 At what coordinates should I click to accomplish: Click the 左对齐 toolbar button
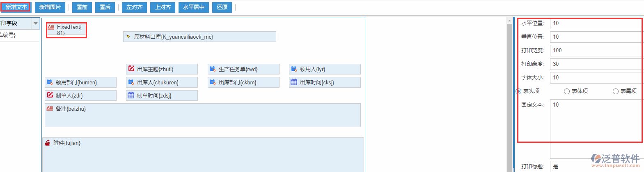[x=134, y=7]
